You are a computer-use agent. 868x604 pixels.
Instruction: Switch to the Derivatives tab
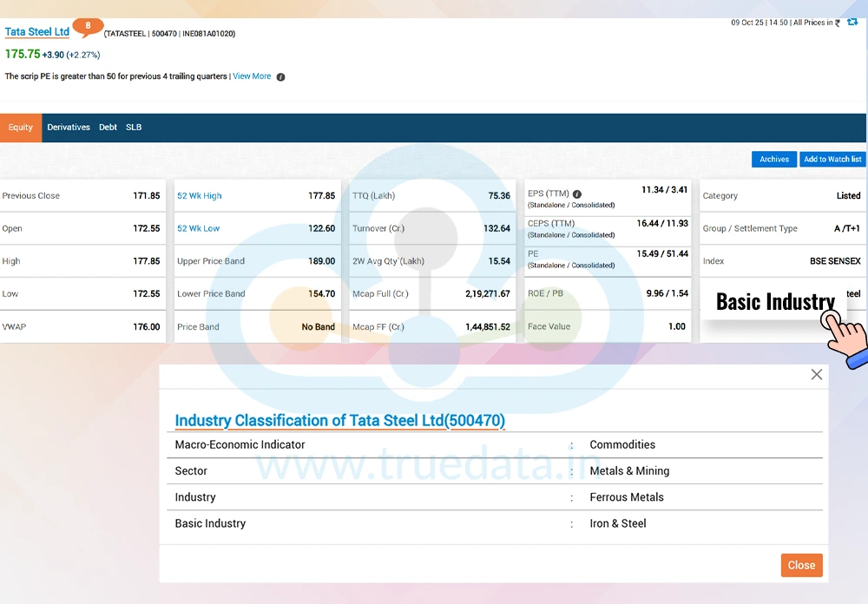tap(68, 127)
